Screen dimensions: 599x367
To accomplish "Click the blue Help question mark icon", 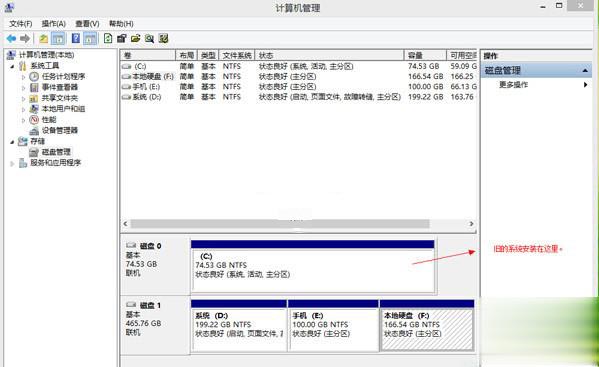I will point(76,39).
